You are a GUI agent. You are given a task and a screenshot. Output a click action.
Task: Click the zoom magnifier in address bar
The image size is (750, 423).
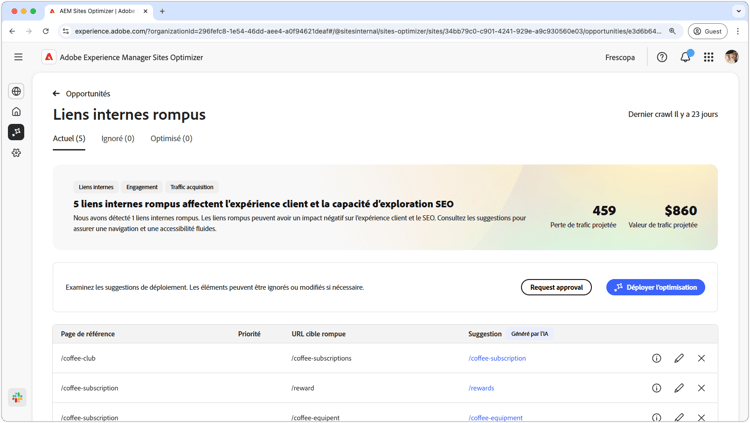(x=672, y=31)
